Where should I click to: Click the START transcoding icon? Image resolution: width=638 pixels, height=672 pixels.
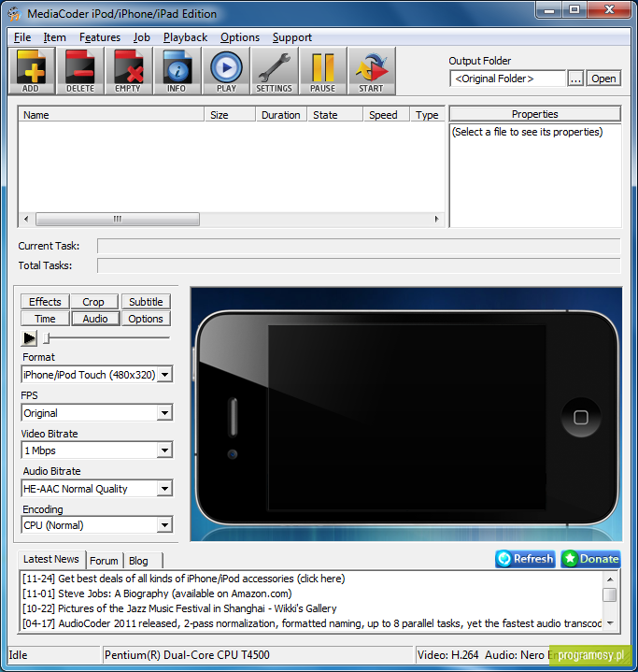click(372, 71)
